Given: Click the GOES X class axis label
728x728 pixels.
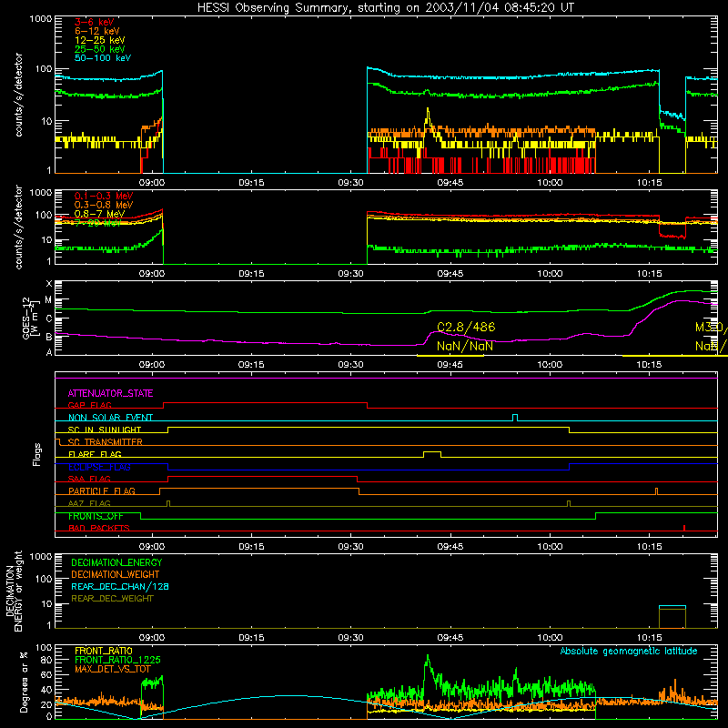Looking at the screenshot, I should [49, 284].
